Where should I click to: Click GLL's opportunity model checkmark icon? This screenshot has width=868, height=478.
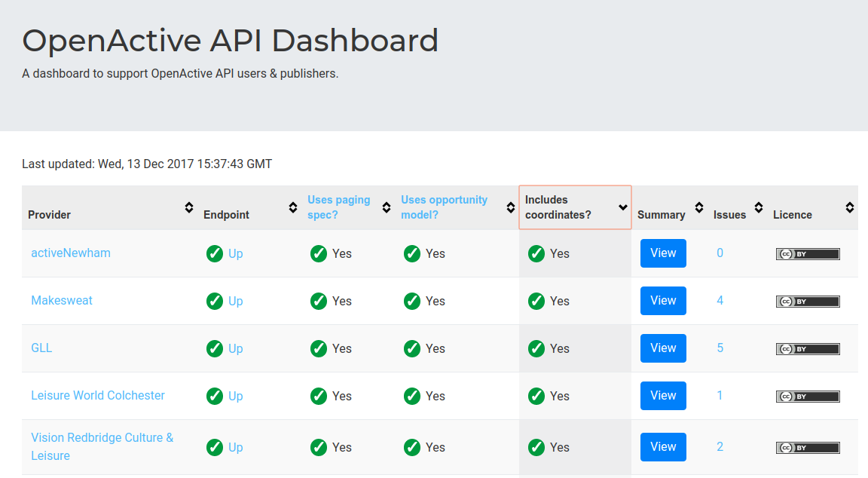(412, 348)
